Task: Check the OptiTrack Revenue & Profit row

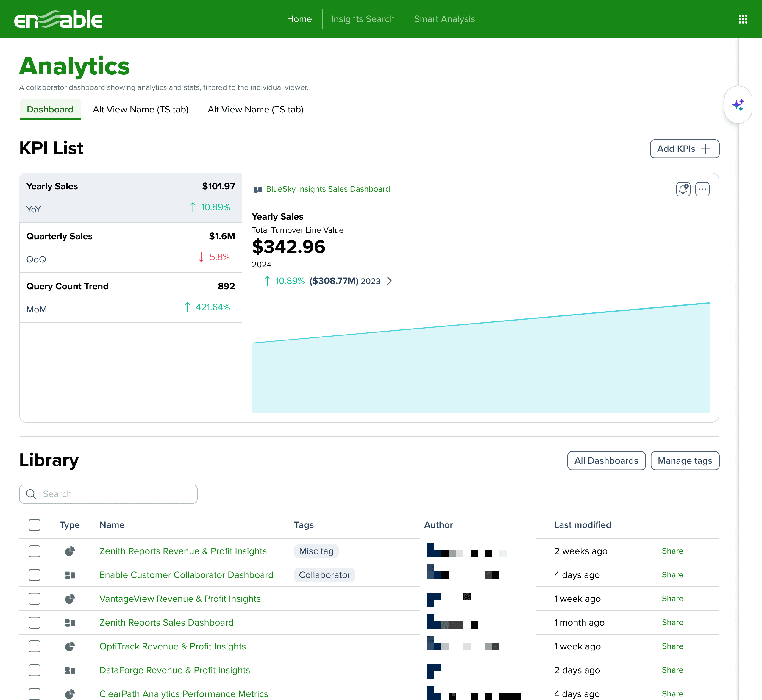Action: pyautogui.click(x=35, y=647)
